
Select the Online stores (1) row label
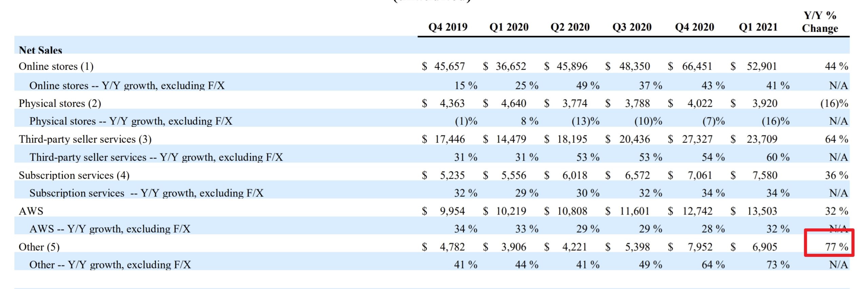[x=56, y=66]
